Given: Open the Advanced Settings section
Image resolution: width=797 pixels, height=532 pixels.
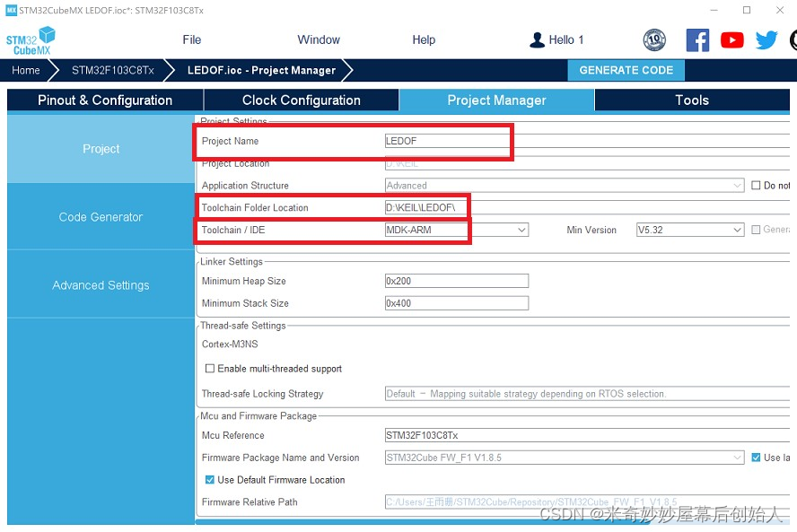Looking at the screenshot, I should pyautogui.click(x=101, y=285).
